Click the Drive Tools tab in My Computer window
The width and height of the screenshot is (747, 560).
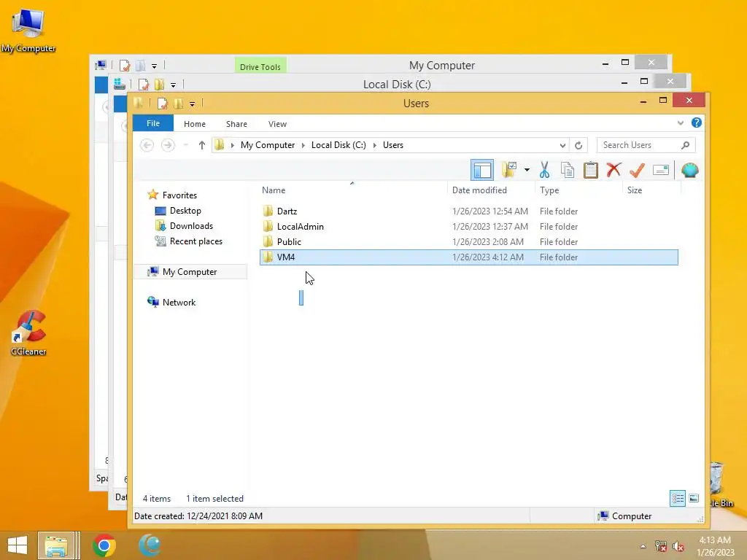[260, 66]
